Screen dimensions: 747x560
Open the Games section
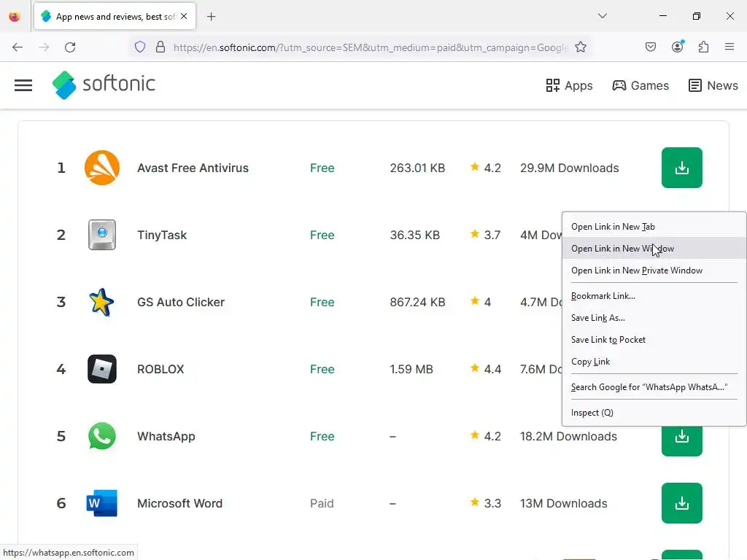click(x=640, y=85)
